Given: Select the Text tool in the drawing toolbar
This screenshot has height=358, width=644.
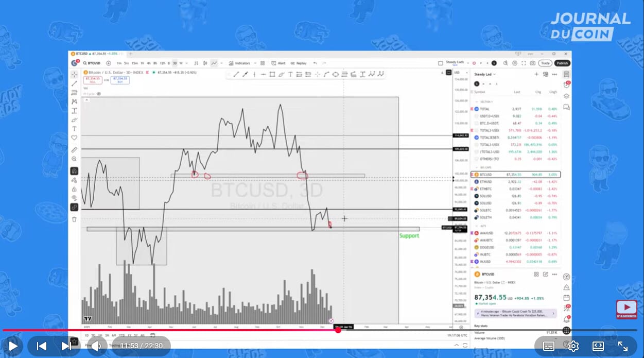Looking at the screenshot, I should coord(290,74).
